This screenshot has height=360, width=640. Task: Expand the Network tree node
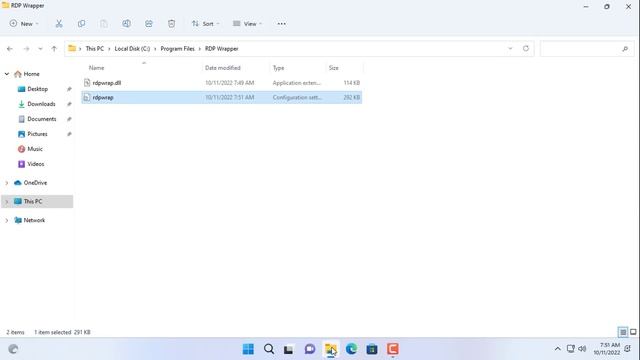7,220
